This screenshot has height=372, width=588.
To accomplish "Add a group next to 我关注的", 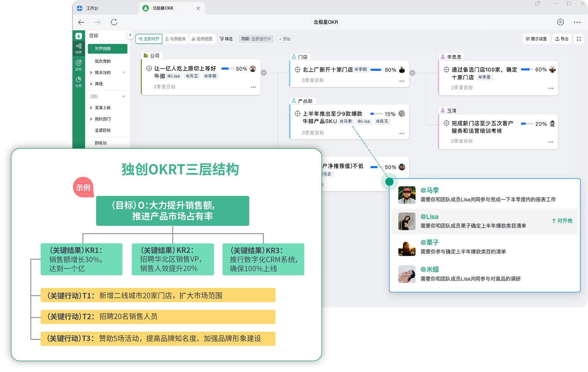I will tap(123, 72).
